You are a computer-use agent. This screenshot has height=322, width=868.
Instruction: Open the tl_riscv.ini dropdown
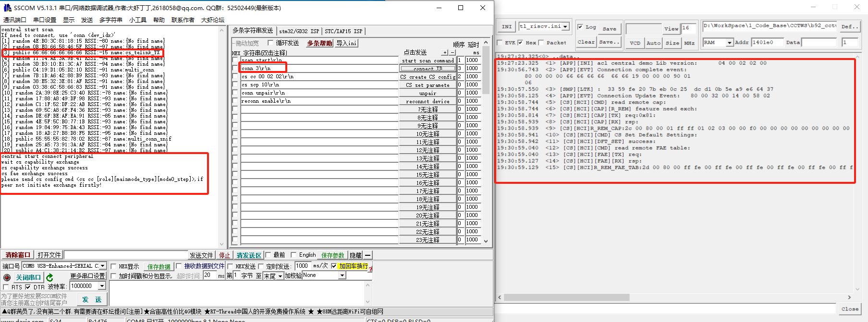[565, 26]
